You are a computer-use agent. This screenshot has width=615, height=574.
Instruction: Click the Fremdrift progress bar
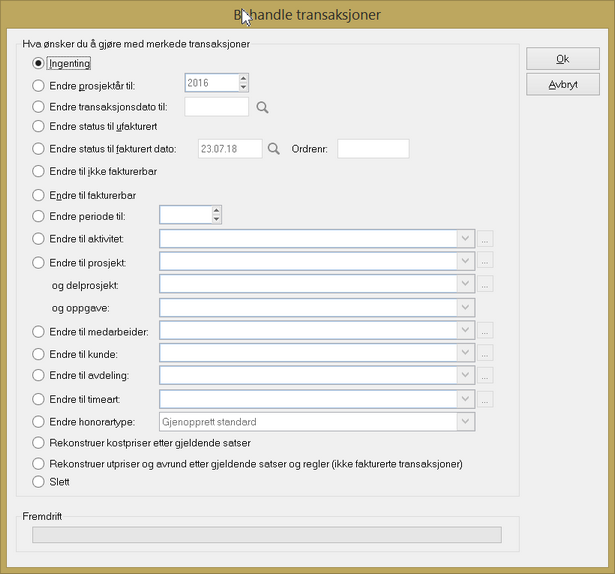pyautogui.click(x=267, y=535)
